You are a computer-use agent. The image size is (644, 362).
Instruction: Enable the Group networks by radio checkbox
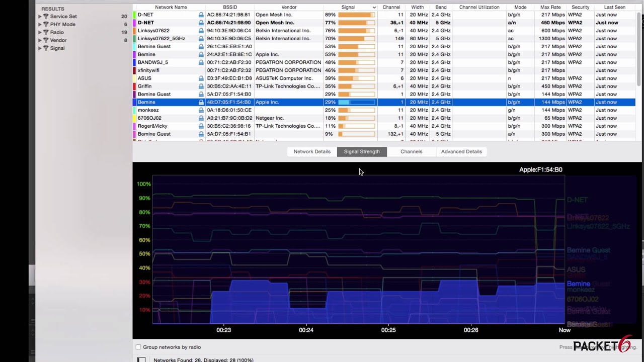pyautogui.click(x=138, y=347)
